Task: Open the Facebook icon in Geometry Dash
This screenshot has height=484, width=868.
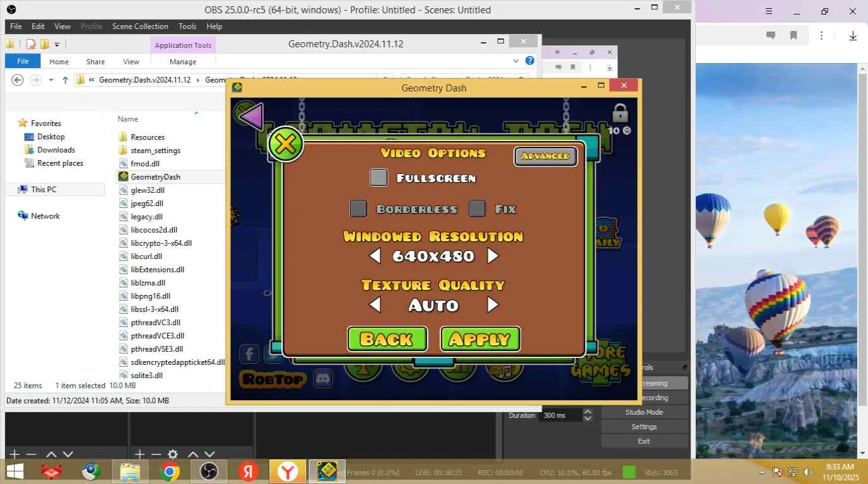Action: coord(249,354)
